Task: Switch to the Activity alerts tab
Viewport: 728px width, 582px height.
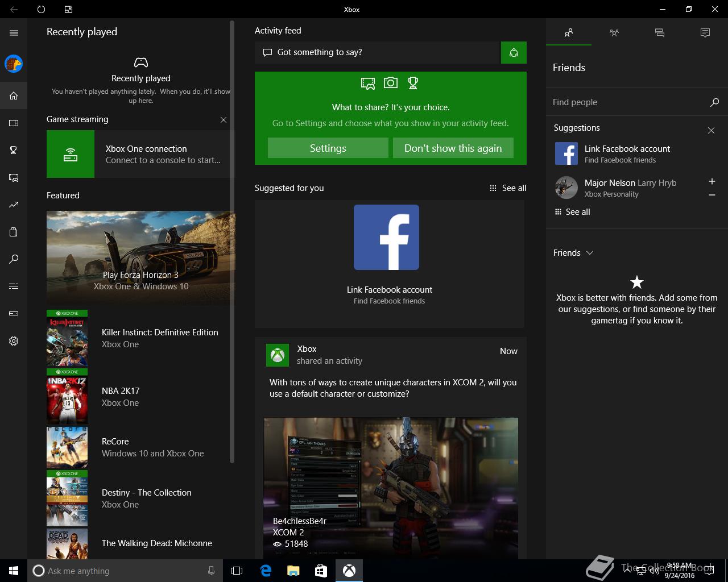Action: coord(705,32)
